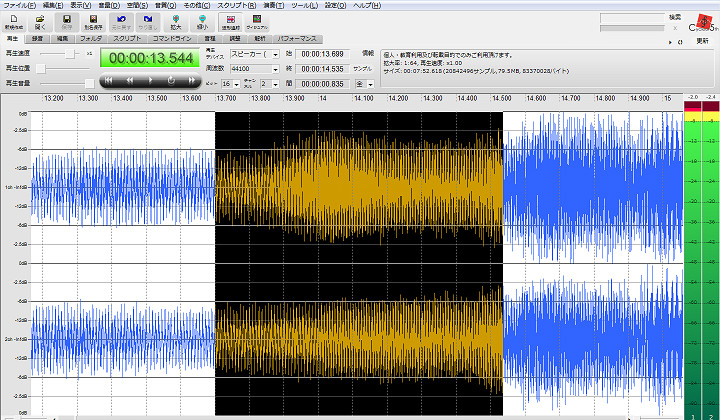Click the playback speed (再生速度) slider handle

point(72,52)
